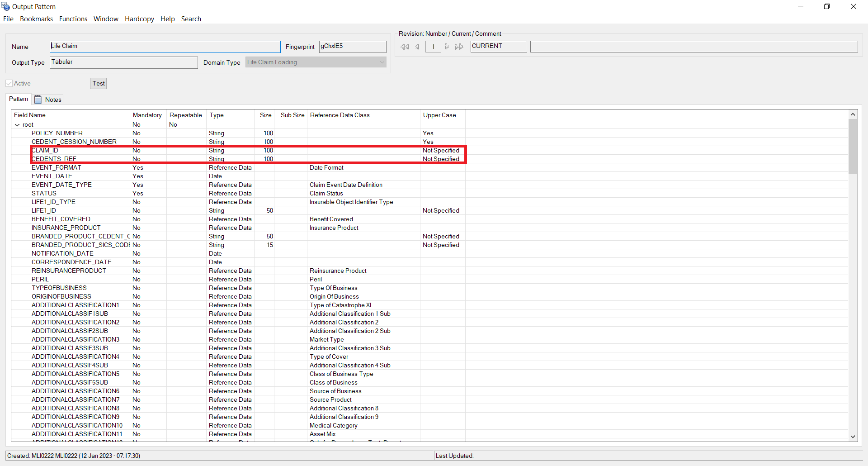The image size is (868, 466).
Task: Click the scrollbar up arrow icon
Action: pos(853,114)
